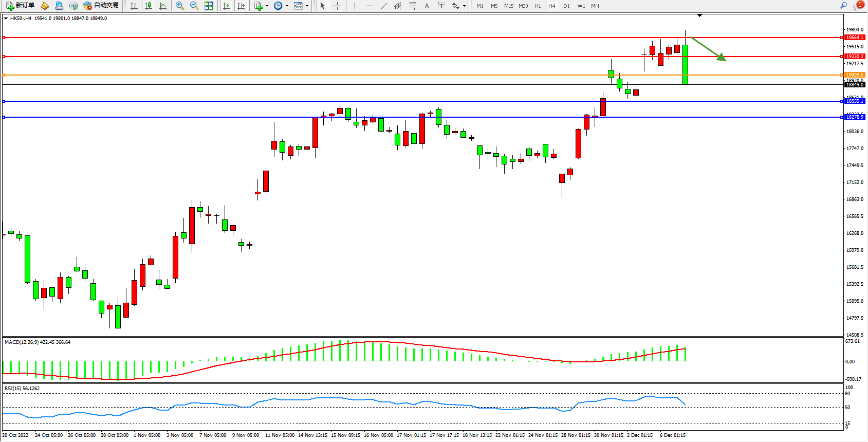This screenshot has width=868, height=442.
Task: Zoom out on the chart
Action: 194,6
